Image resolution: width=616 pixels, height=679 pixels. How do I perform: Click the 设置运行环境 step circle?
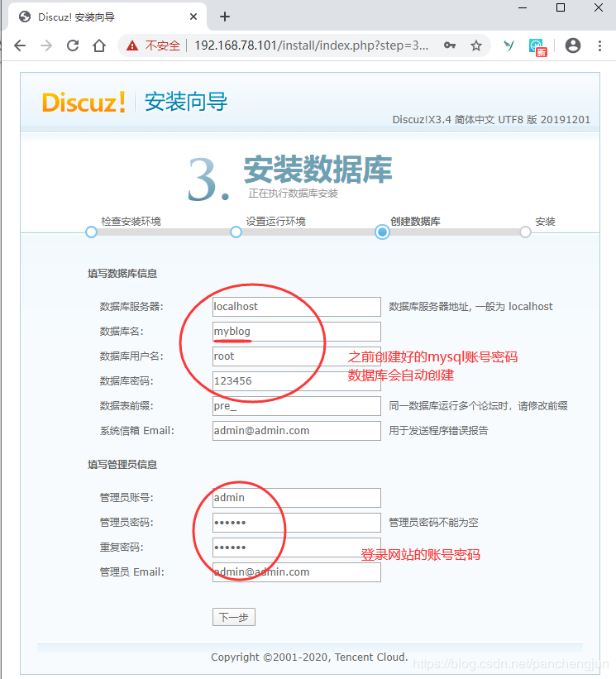(x=236, y=232)
